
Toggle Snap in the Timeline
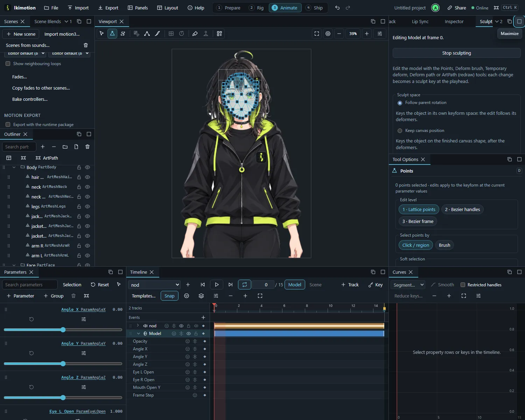coord(169,296)
